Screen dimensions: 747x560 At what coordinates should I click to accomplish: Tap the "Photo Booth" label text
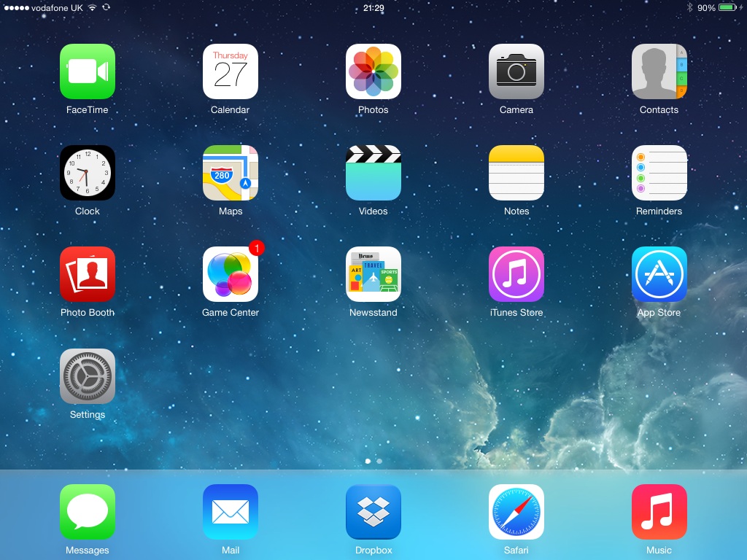[88, 312]
